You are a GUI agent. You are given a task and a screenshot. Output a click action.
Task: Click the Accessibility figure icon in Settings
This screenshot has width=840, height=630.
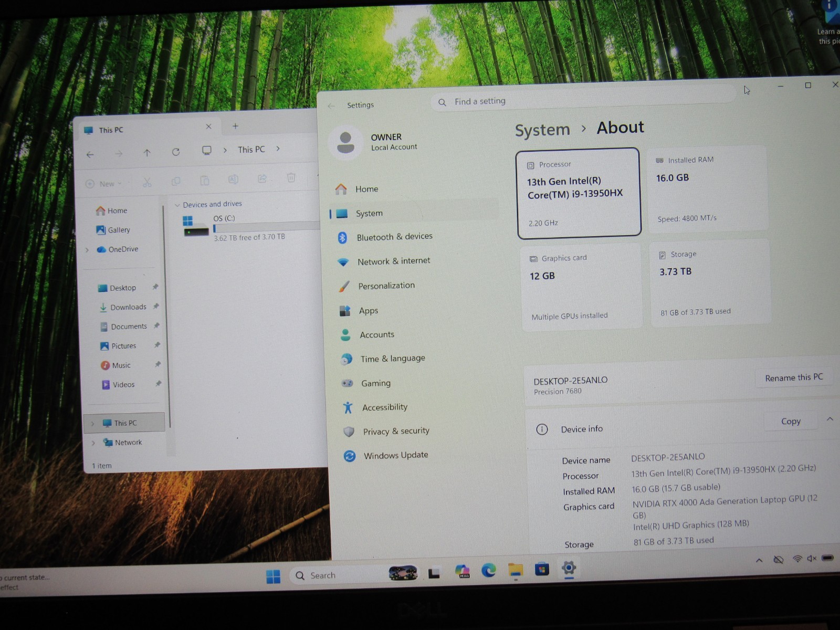[348, 407]
